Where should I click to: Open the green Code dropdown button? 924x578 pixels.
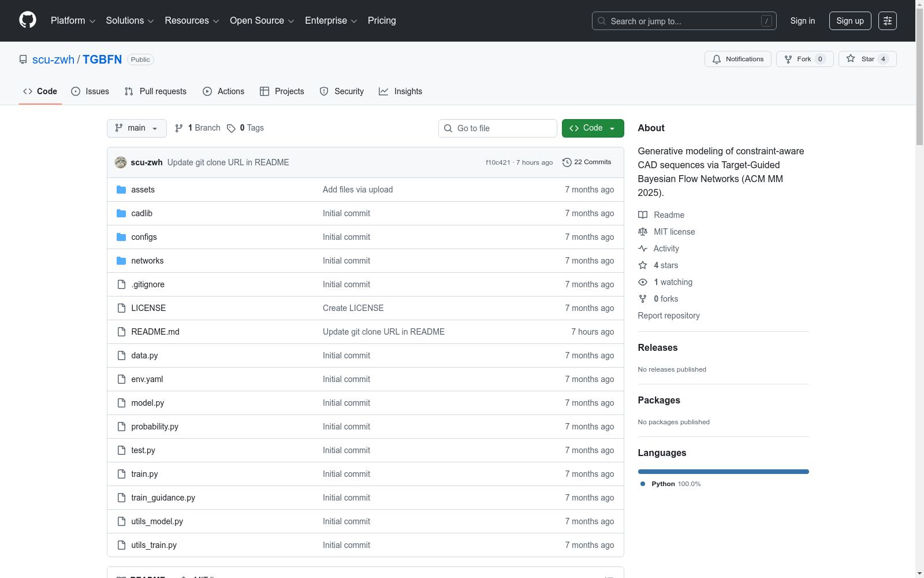click(593, 128)
